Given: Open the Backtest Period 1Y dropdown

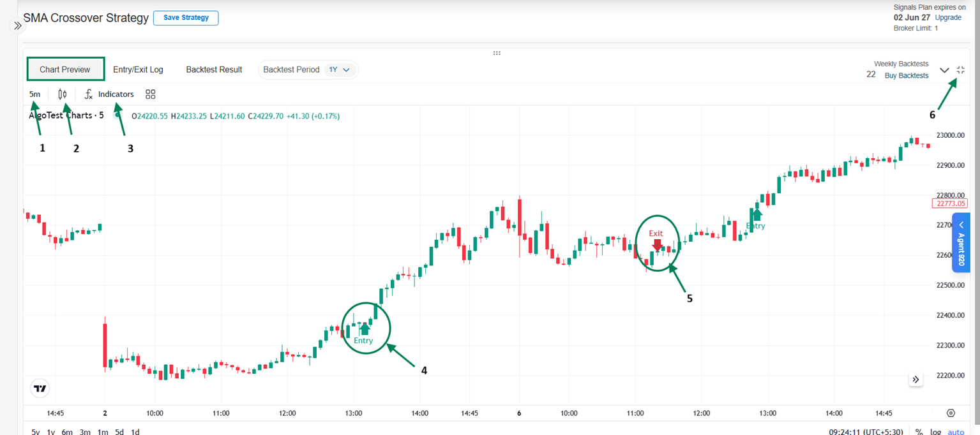Looking at the screenshot, I should click(340, 70).
